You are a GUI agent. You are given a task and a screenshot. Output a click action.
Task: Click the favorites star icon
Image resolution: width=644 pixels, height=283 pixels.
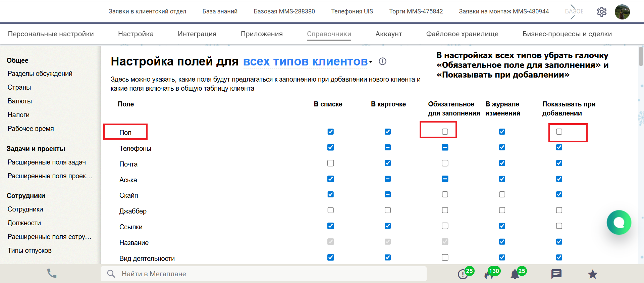[593, 274]
